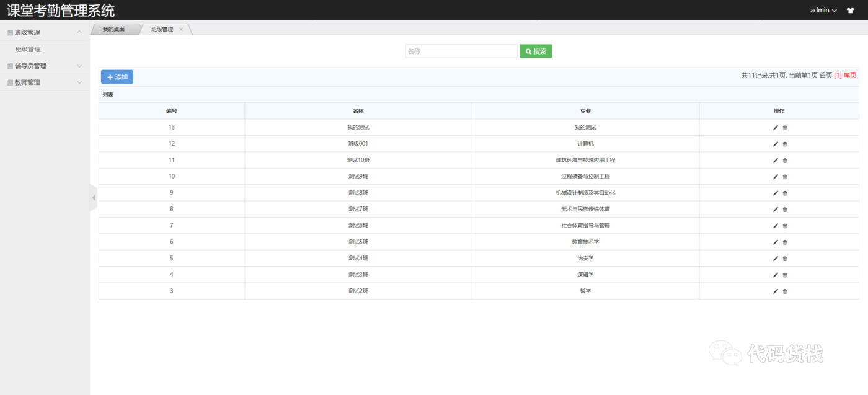Delete row 13 with the trash icon
Screen dimensions: 868x395
pyautogui.click(x=785, y=128)
